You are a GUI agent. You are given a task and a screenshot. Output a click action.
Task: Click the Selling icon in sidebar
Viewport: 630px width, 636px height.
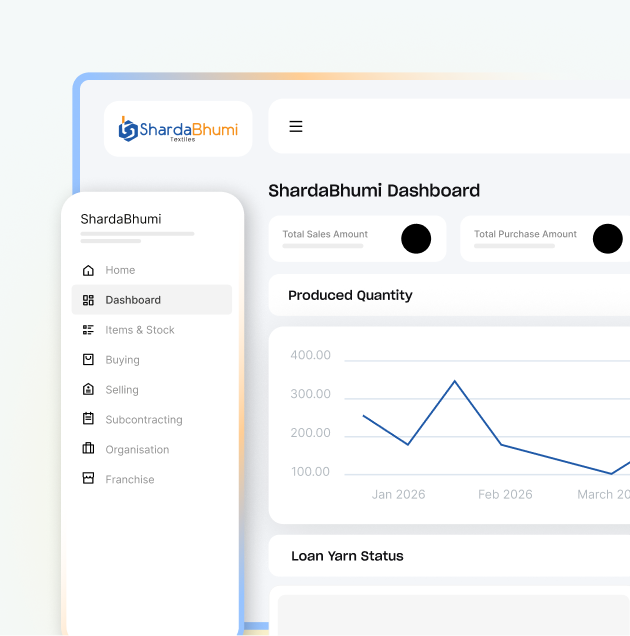[x=88, y=389]
